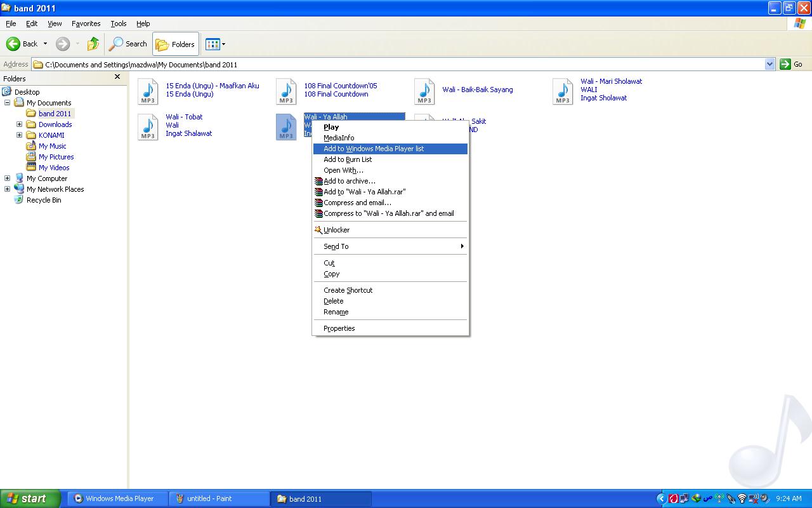Select MP3 icon for Wali - Mari Sholawat

pyautogui.click(x=563, y=91)
